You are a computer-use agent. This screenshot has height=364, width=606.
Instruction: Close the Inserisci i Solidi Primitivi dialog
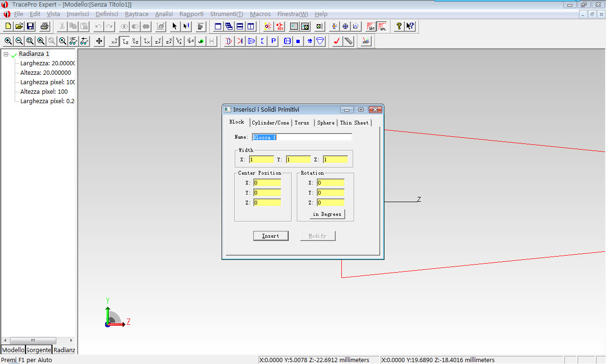(x=375, y=110)
